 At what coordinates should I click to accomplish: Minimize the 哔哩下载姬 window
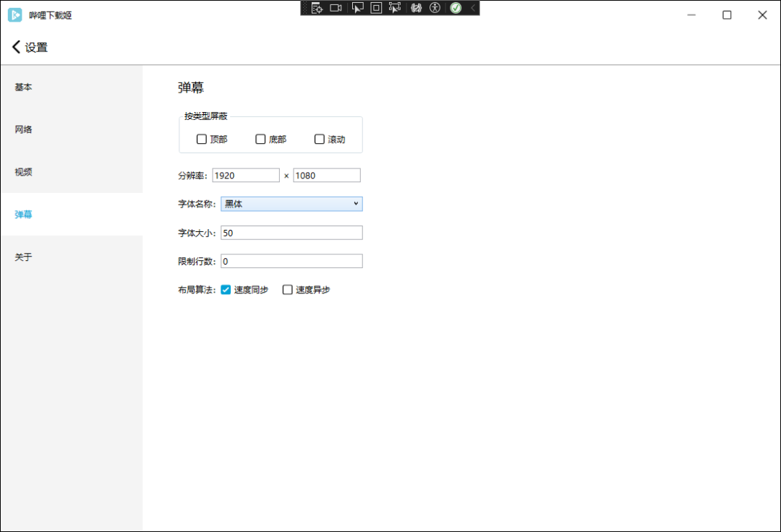[691, 15]
